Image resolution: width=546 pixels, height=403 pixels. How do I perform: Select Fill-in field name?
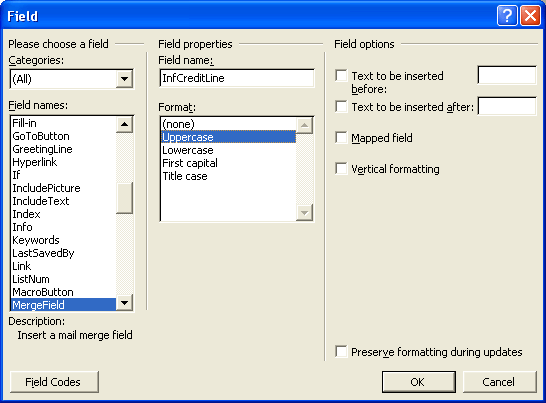point(64,123)
